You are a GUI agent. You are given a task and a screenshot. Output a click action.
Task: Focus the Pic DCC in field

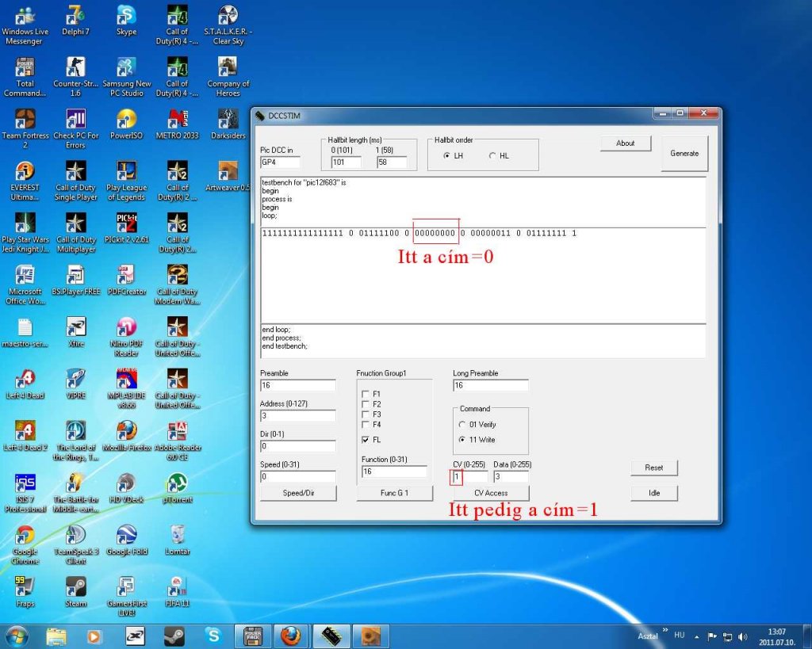[280, 162]
